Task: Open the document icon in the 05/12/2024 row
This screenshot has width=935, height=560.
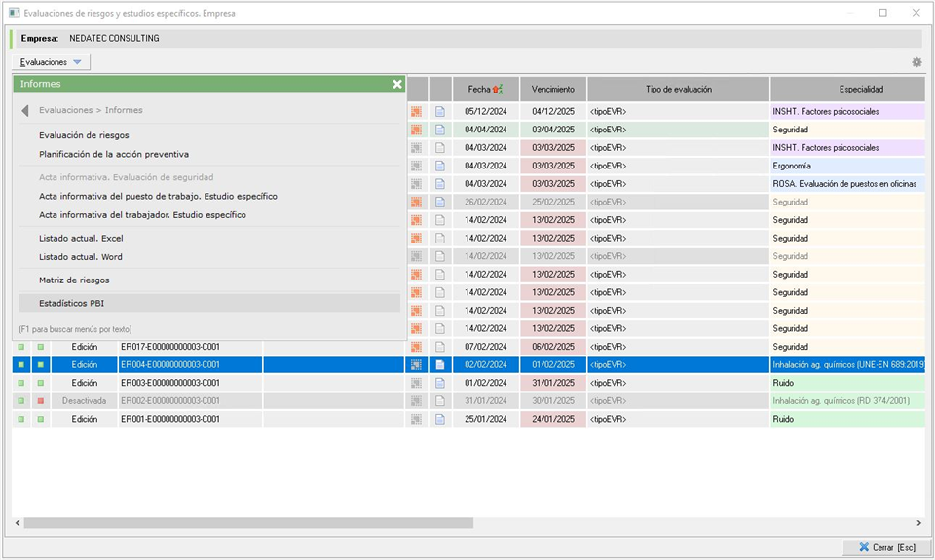Action: (440, 112)
